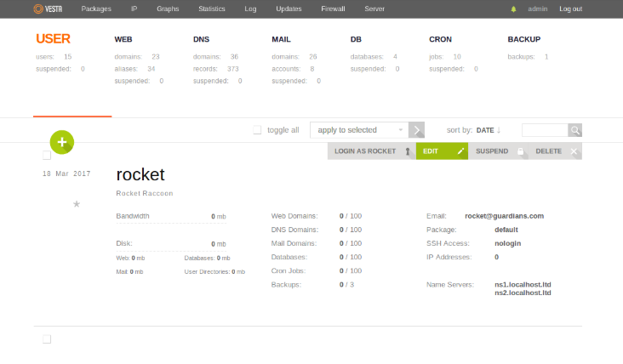The image size is (623, 364).
Task: Click the SUSPEND button for rocket
Action: [x=498, y=151]
